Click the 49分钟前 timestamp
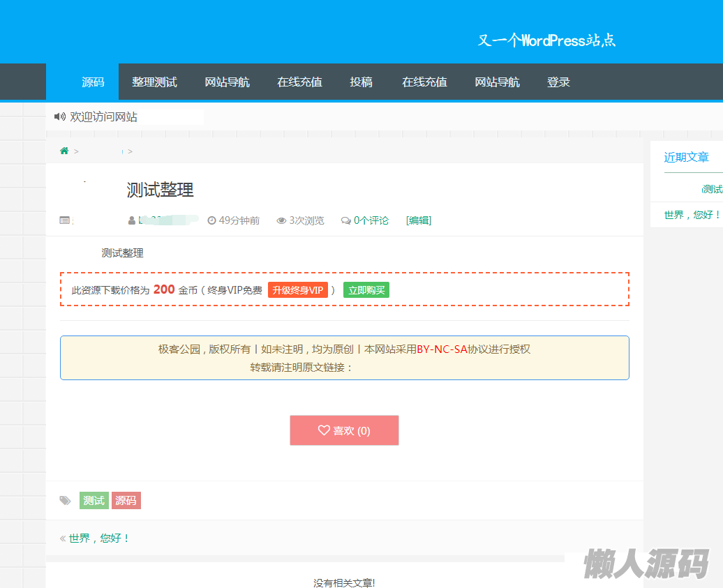This screenshot has height=588, width=723. point(239,220)
